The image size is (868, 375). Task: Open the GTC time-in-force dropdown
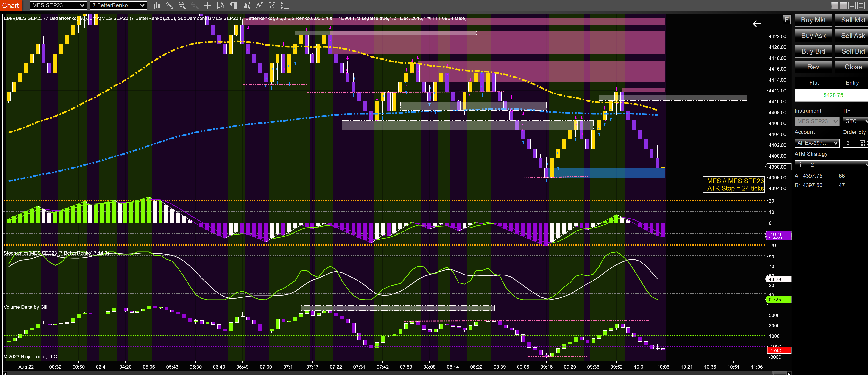[x=855, y=121]
